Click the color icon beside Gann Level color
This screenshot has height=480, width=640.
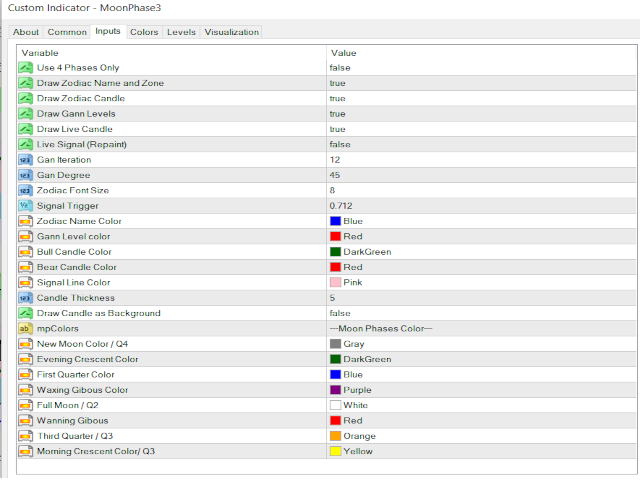pos(25,237)
